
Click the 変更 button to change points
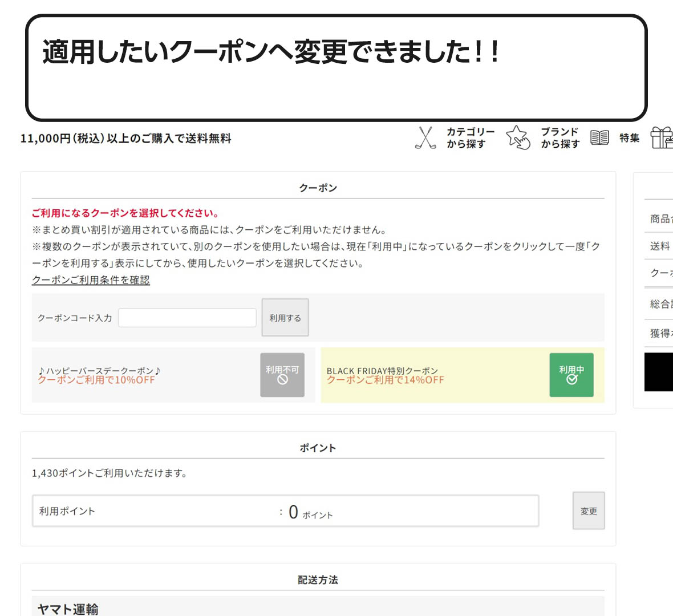point(588,510)
